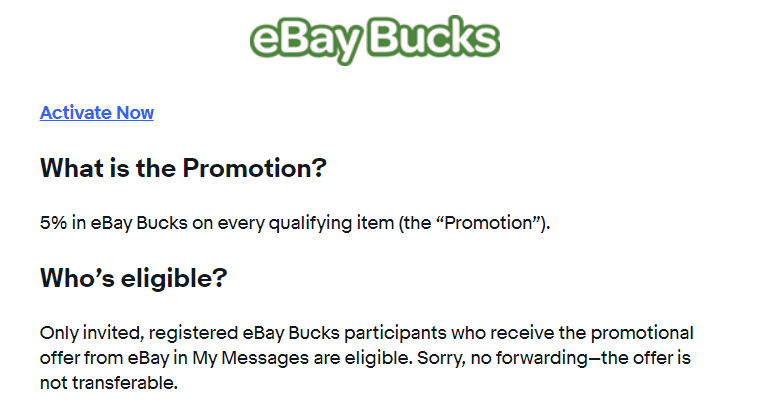The height and width of the screenshot is (415, 774).
Task: Click the word "Bucks" in the logo
Action: click(432, 36)
